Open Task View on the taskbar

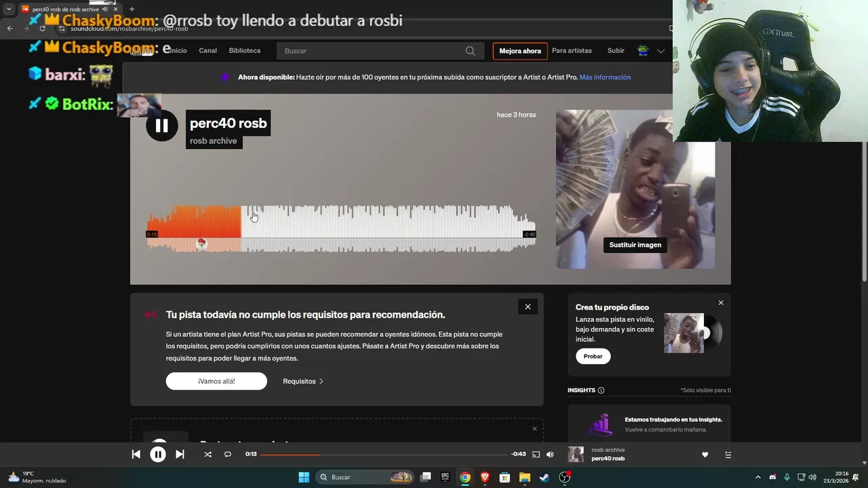tap(426, 477)
